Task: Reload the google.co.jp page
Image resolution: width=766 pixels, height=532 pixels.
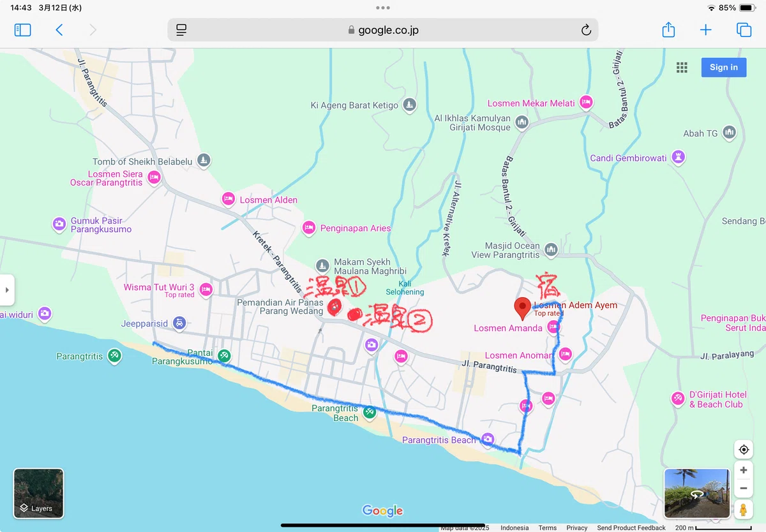Action: (x=586, y=30)
